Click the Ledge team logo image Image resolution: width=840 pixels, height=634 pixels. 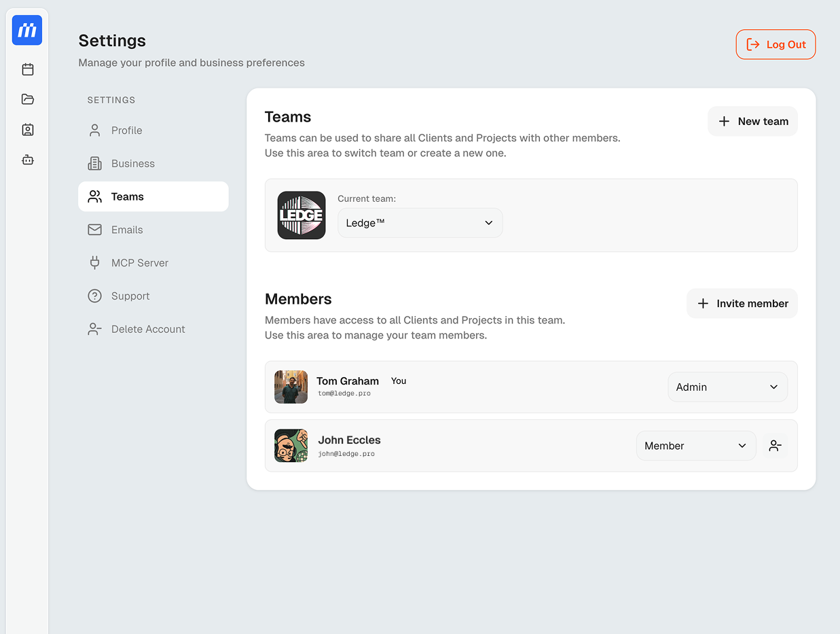point(302,215)
